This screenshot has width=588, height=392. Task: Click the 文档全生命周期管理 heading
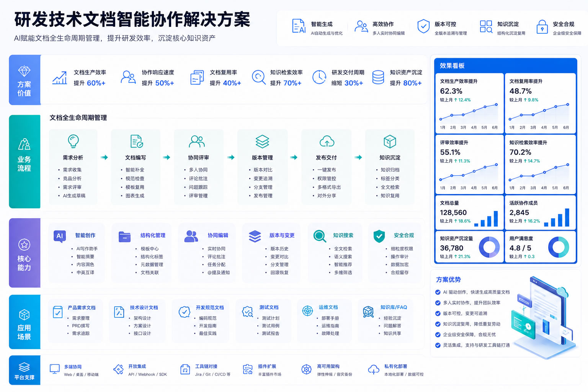(78, 118)
